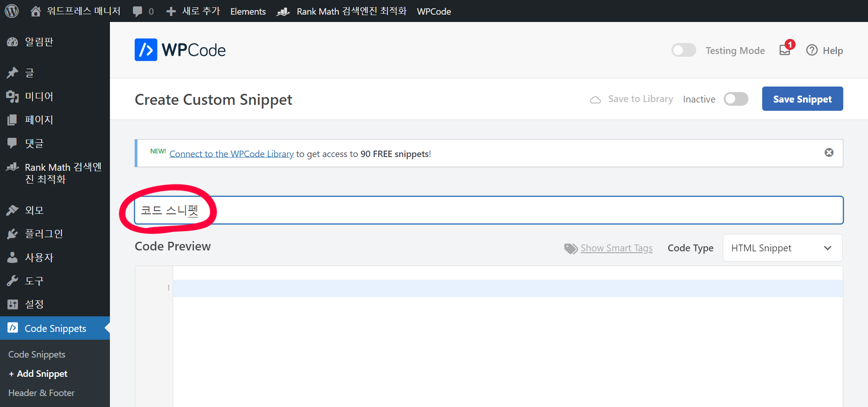Click the Testing Mode label
Image resolution: width=868 pixels, height=407 pixels.
point(735,51)
